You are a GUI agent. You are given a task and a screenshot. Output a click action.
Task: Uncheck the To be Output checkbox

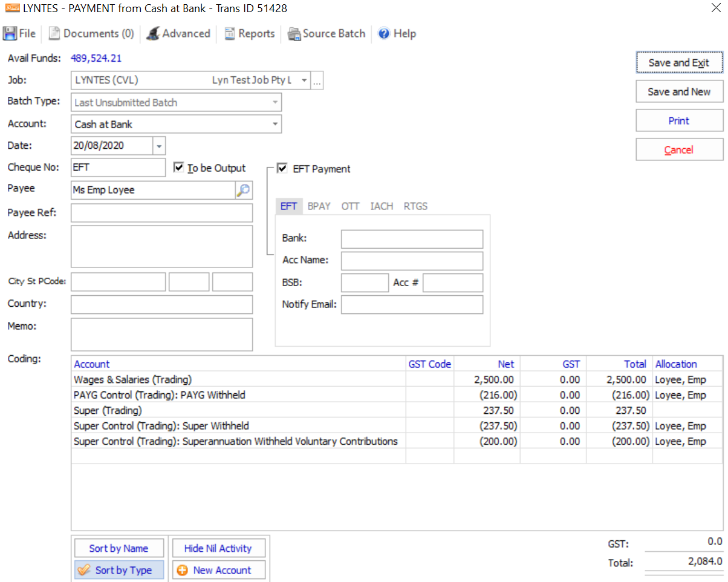pos(178,168)
